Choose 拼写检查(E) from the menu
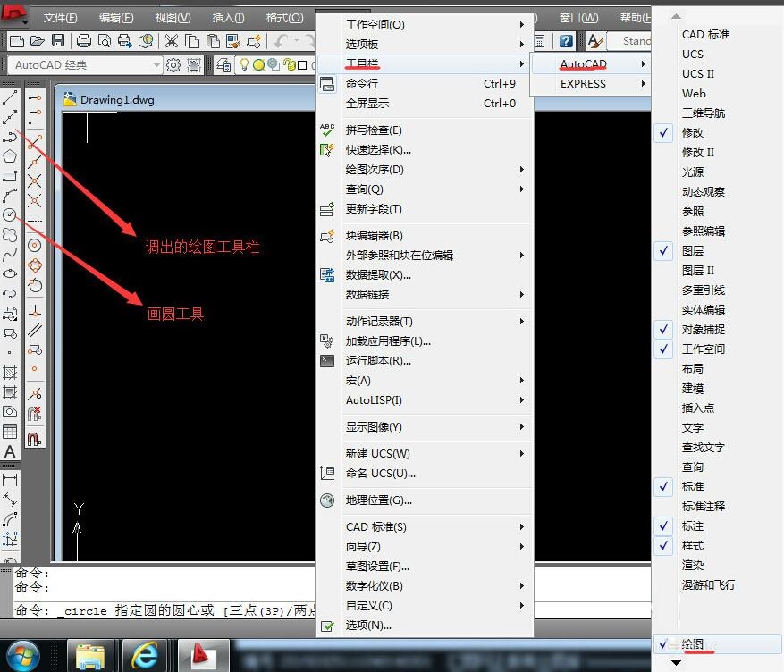 [424, 130]
